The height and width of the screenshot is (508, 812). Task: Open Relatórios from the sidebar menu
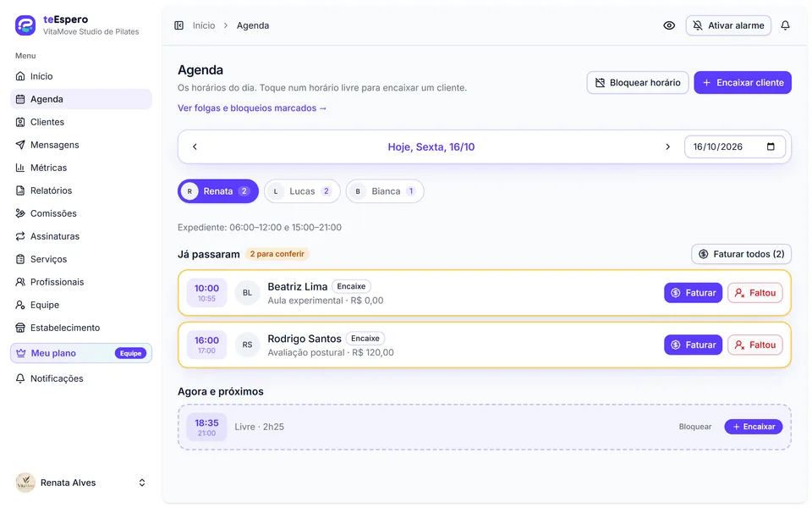point(81,190)
